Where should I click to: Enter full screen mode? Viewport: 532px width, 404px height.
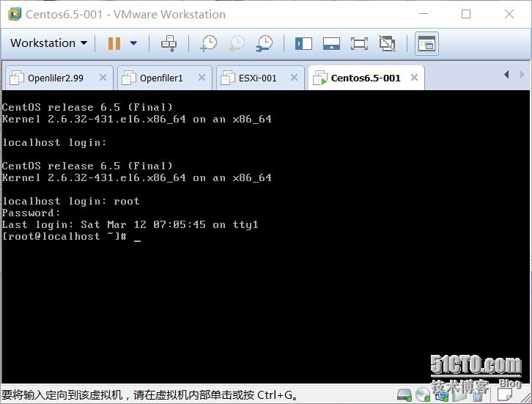tap(359, 44)
